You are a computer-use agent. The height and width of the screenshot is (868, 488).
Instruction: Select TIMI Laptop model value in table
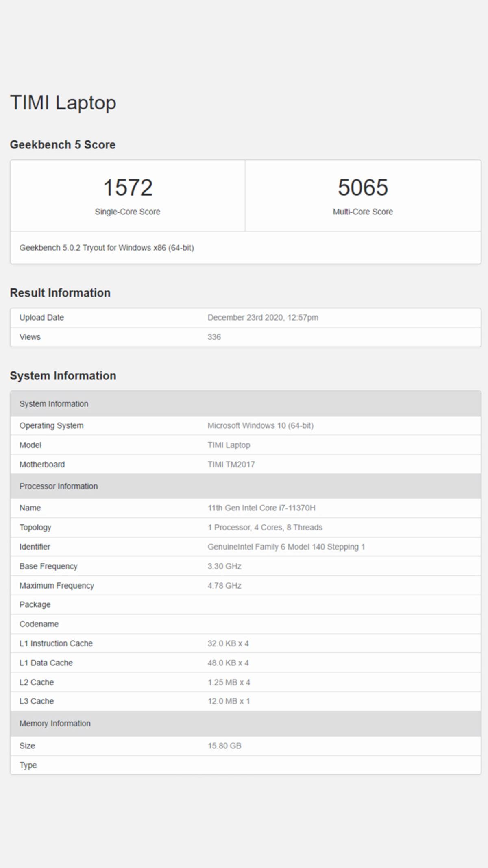pos(229,445)
